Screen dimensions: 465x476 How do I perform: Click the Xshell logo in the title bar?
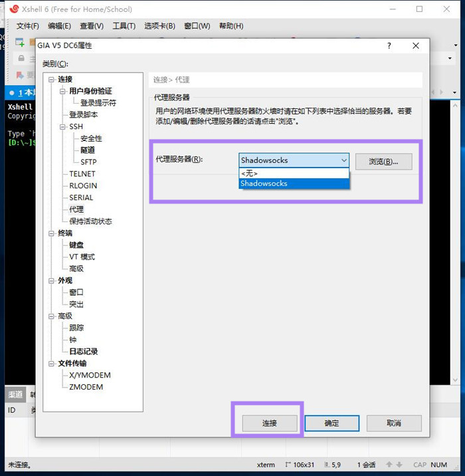tap(14, 9)
